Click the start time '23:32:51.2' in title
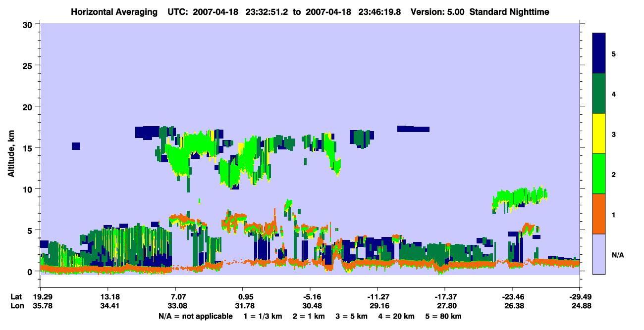 pos(267,11)
